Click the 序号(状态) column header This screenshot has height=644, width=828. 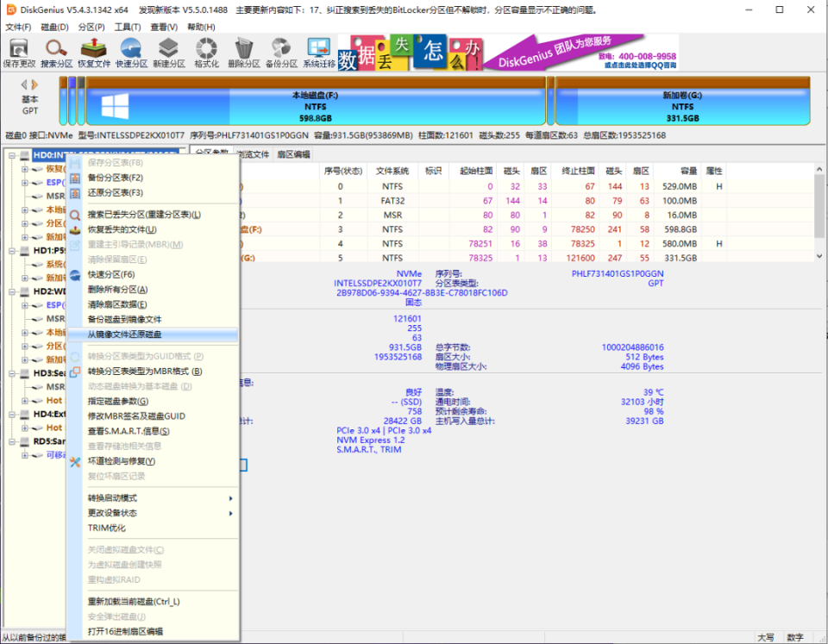coord(342,171)
